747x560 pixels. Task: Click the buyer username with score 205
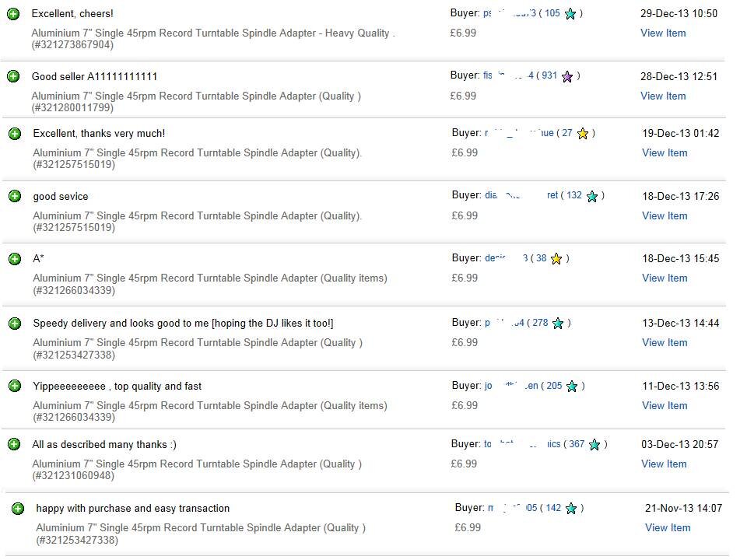pos(511,386)
